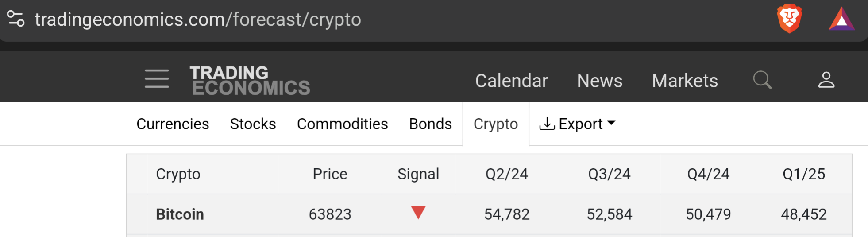868x237 pixels.
Task: Open the site settings icon in address bar
Action: click(x=16, y=19)
